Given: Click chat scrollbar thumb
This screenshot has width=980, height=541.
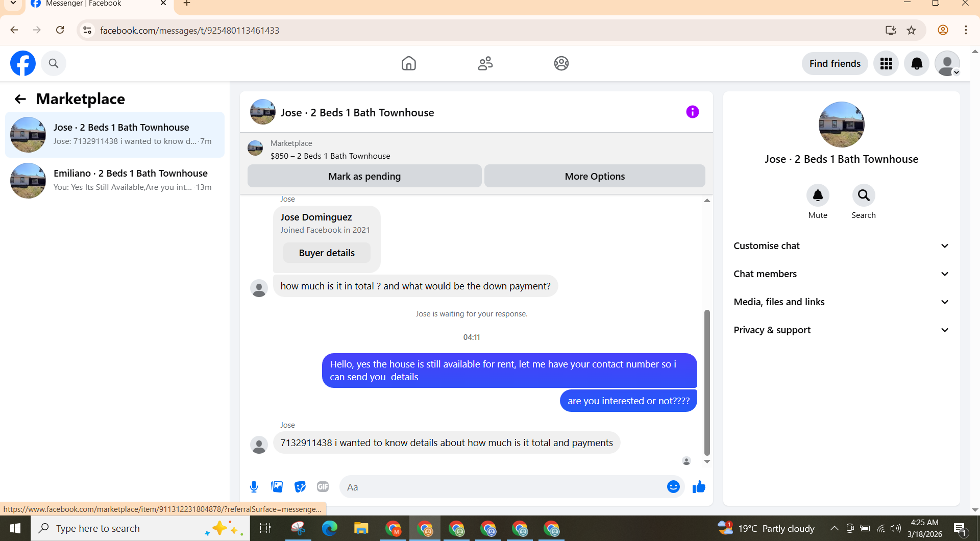Looking at the screenshot, I should pos(707,382).
